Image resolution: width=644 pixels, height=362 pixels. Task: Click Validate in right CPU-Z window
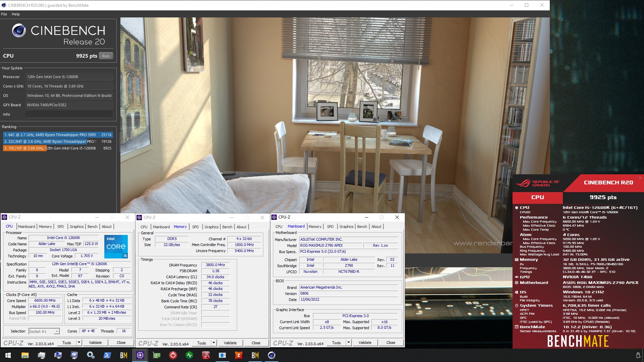coord(365,343)
